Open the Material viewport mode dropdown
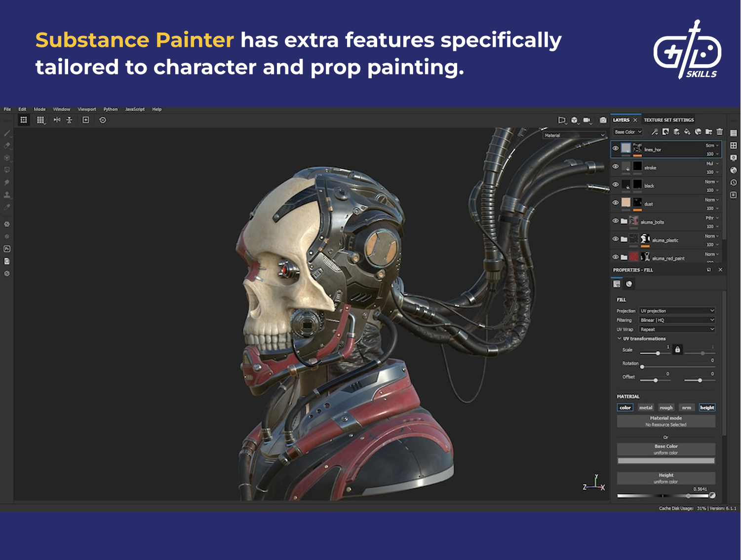This screenshot has width=741, height=560. (x=574, y=135)
